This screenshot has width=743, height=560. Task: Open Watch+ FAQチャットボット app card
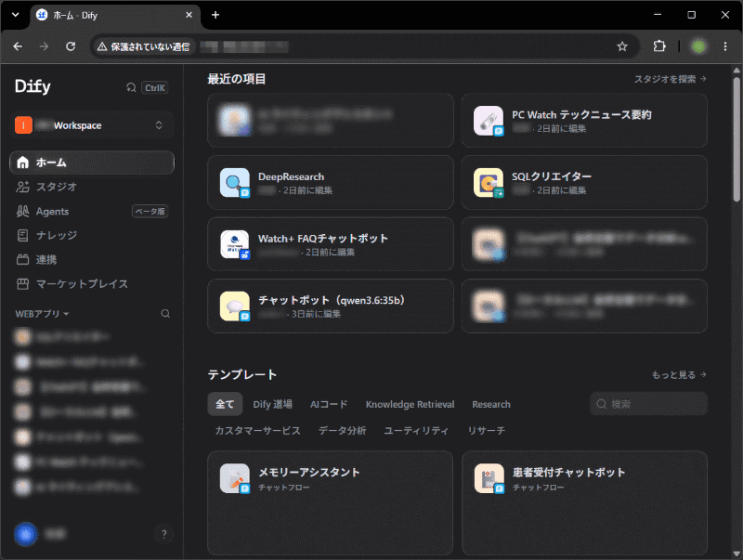click(331, 244)
